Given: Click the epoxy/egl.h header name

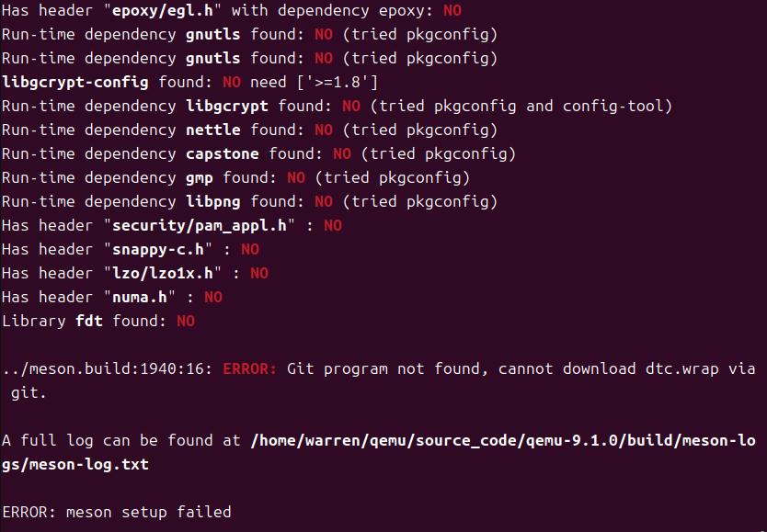Looking at the screenshot, I should pos(163,11).
